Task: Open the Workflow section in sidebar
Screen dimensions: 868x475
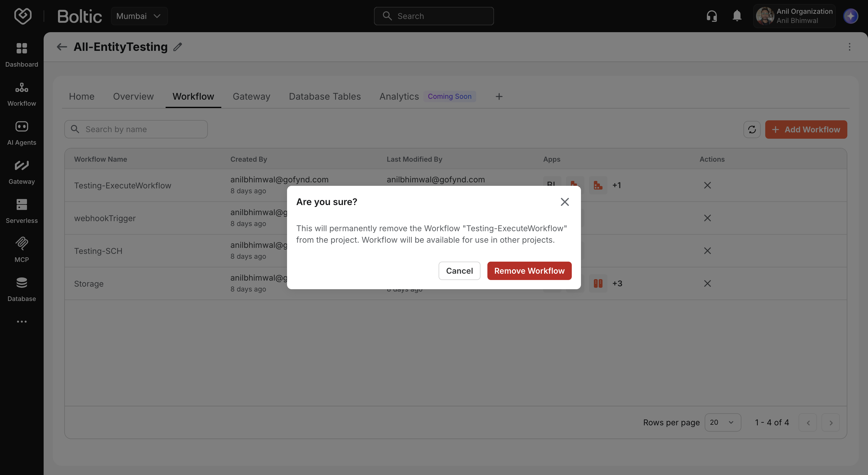Action: [22, 94]
